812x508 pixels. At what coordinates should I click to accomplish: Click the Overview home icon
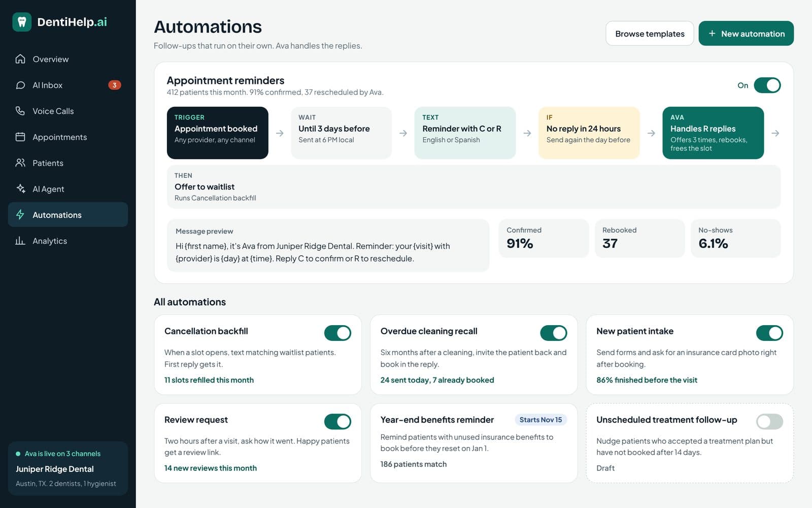20,59
